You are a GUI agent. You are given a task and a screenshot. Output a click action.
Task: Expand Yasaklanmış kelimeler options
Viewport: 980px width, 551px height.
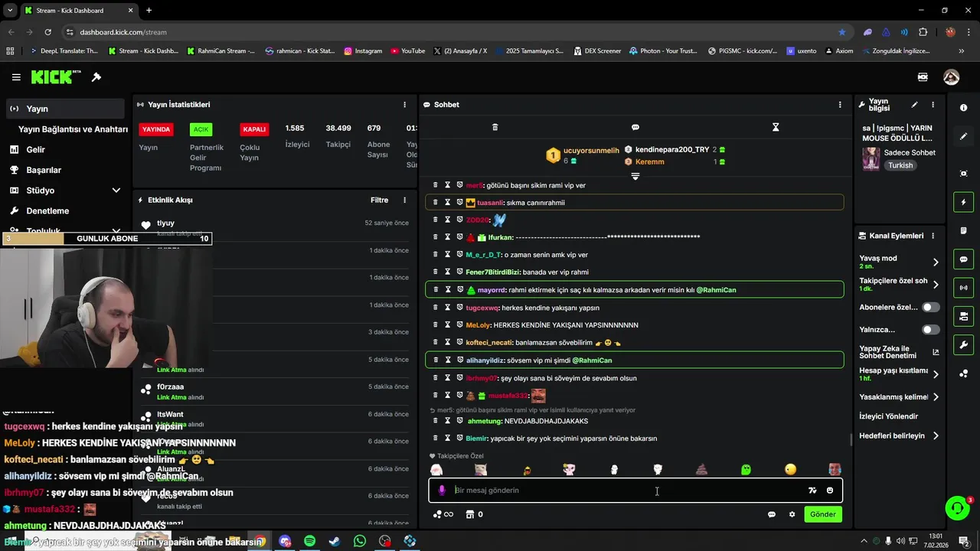pos(936,397)
